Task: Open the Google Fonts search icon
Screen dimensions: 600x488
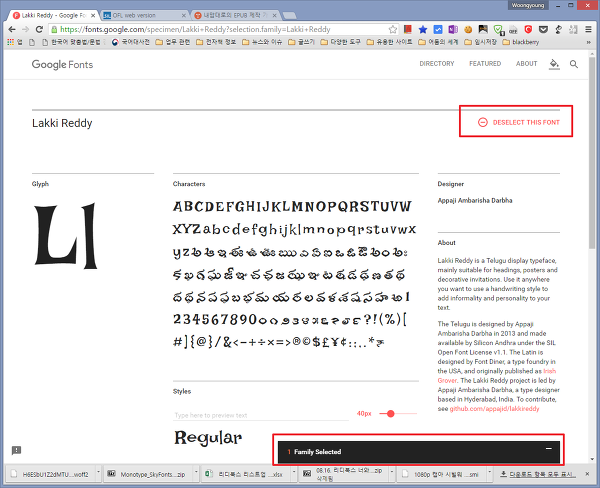Action: tap(574, 64)
